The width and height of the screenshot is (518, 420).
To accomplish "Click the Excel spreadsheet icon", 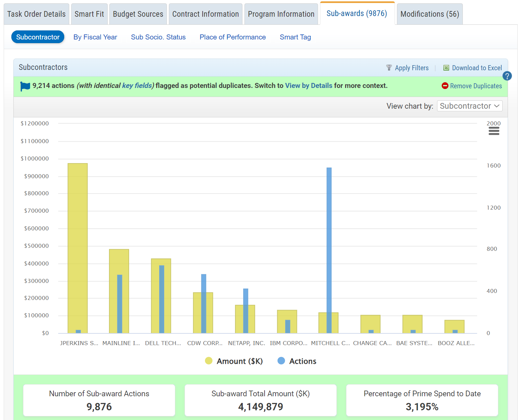I will pyautogui.click(x=446, y=68).
